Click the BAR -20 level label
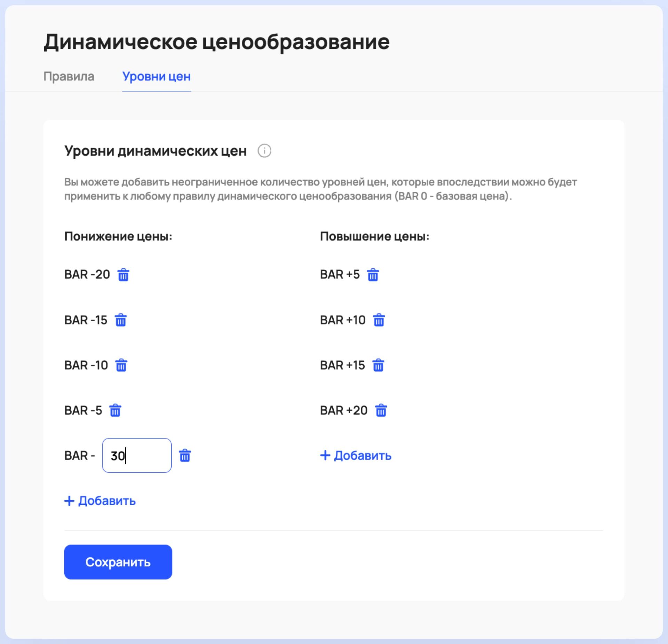Screen dimensions: 668x644 tap(87, 275)
